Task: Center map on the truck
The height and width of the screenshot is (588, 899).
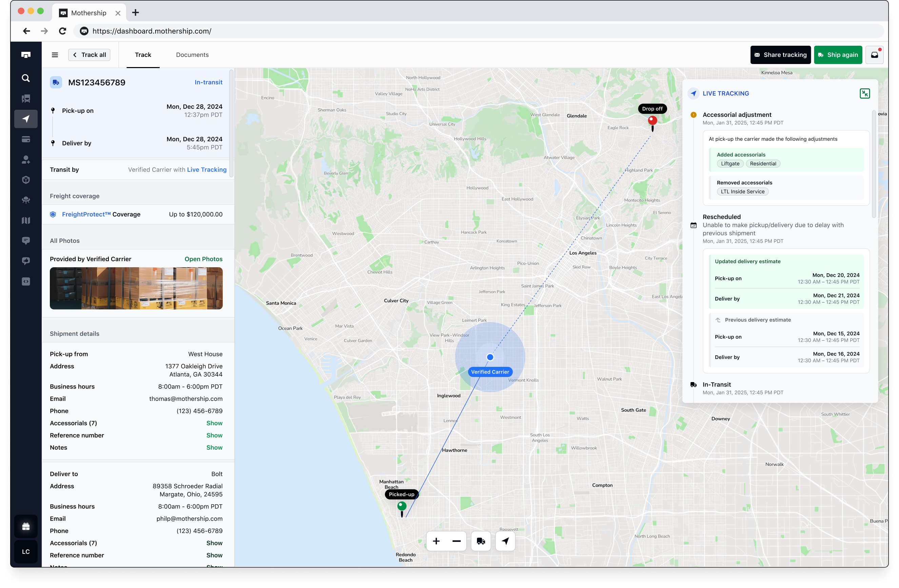Action: click(x=480, y=541)
